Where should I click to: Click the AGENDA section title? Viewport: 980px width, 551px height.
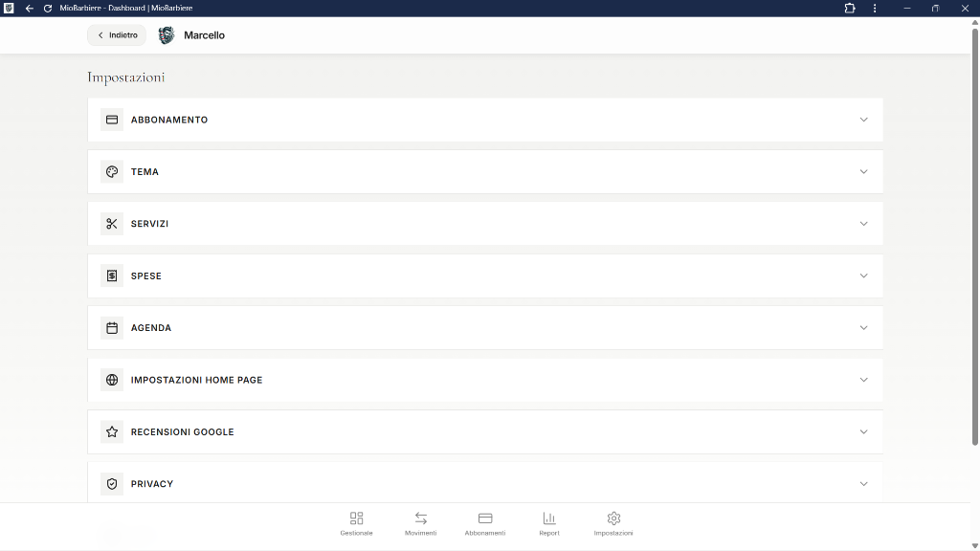pyautogui.click(x=151, y=328)
